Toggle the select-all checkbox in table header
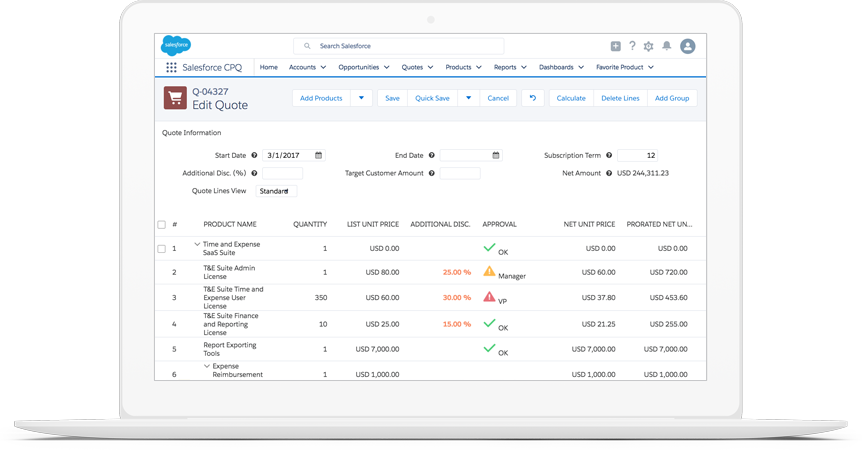Image resolution: width=862 pixels, height=450 pixels. [x=162, y=225]
